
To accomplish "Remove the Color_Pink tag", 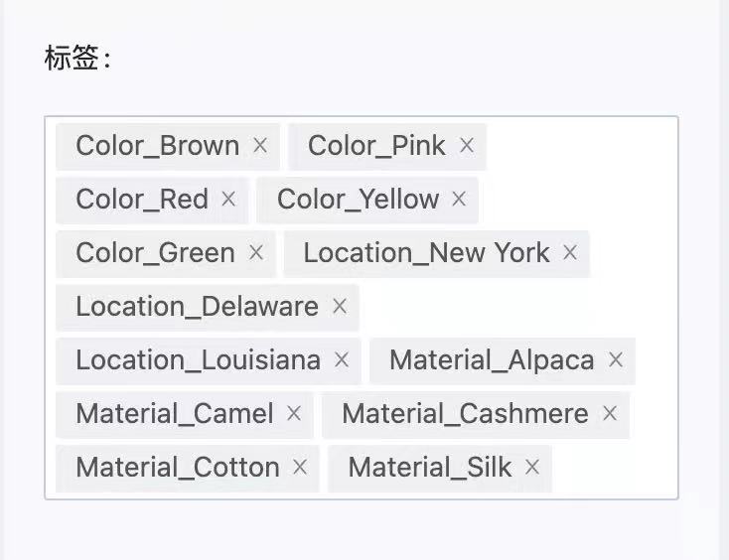I will 467,146.
